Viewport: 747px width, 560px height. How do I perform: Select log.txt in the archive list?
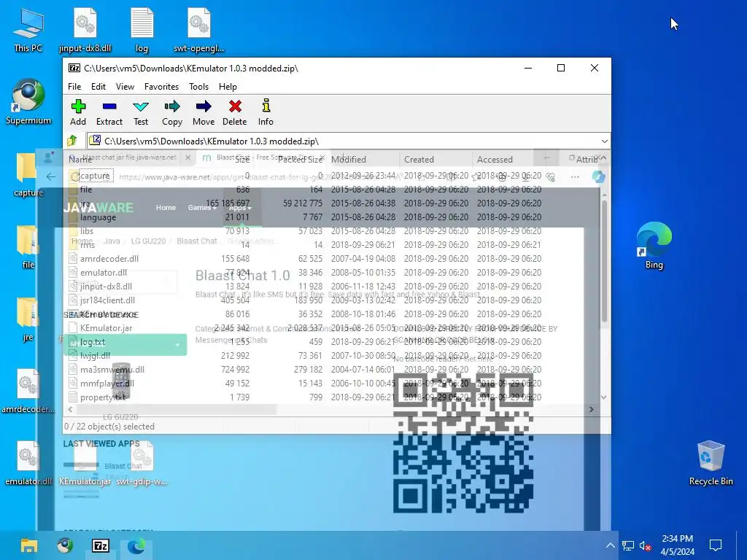[93, 342]
